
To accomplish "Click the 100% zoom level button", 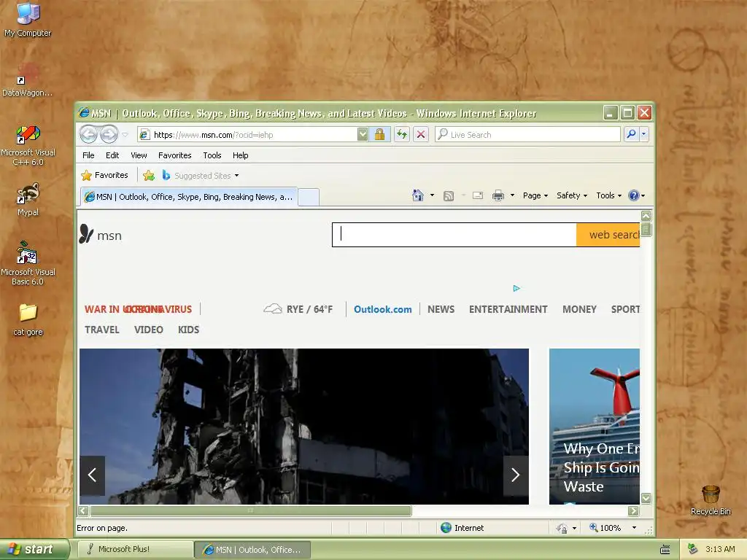I will pyautogui.click(x=605, y=528).
